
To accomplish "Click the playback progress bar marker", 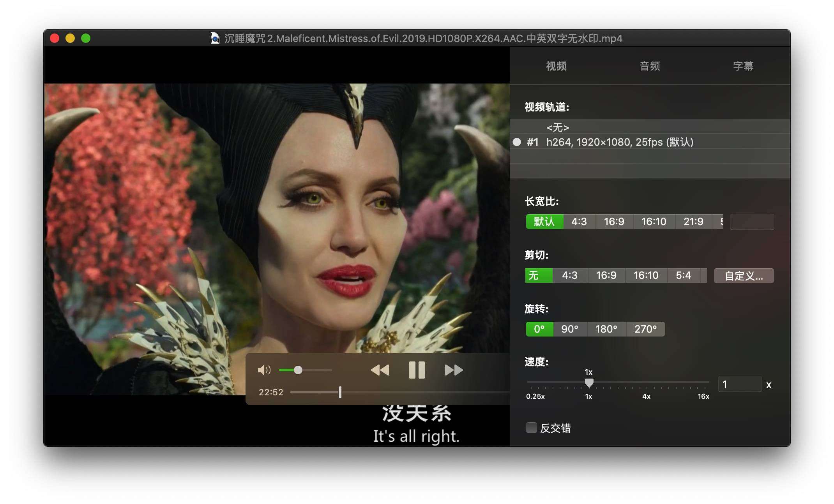I will [340, 392].
